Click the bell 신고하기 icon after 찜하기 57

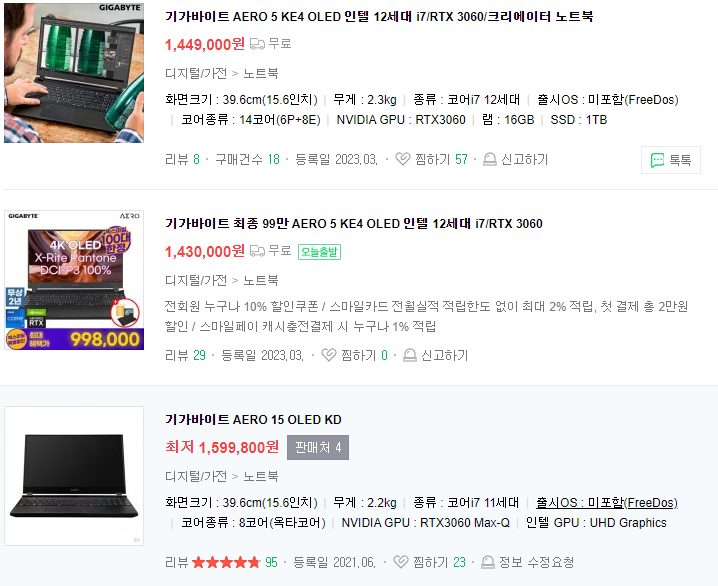(490, 159)
